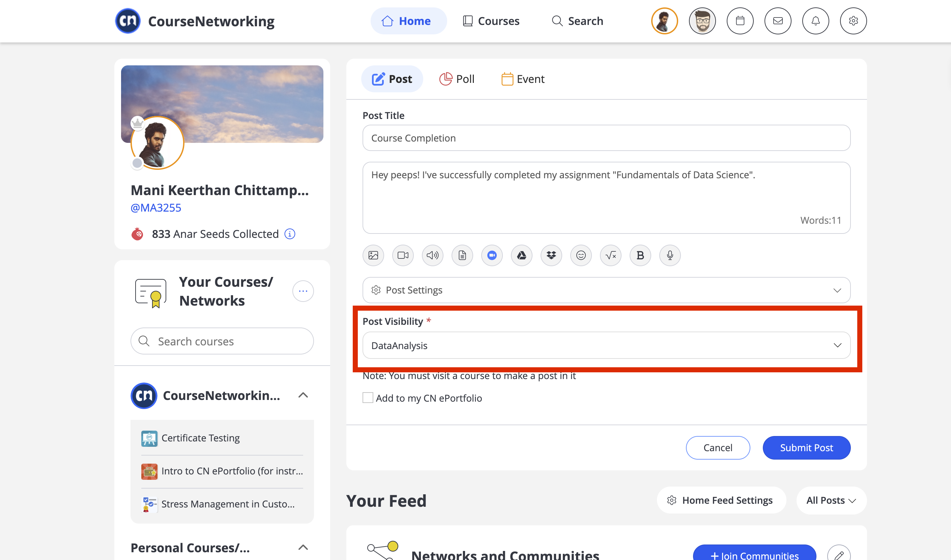
Task: Insert emoji with smiley icon
Action: point(581,255)
